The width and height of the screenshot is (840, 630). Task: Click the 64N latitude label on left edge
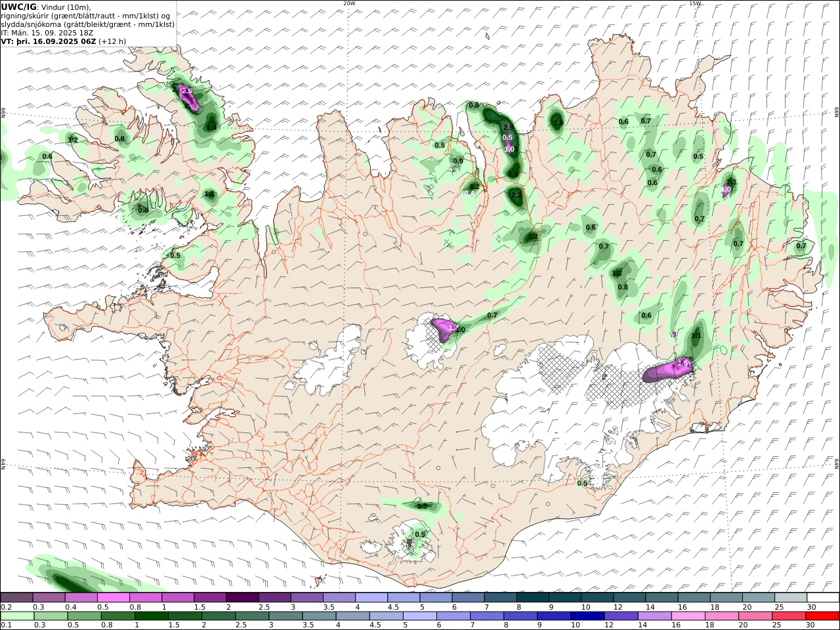3,463
